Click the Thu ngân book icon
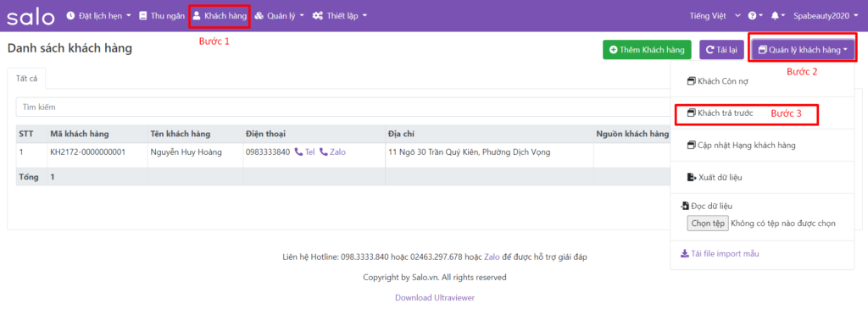 pos(142,16)
